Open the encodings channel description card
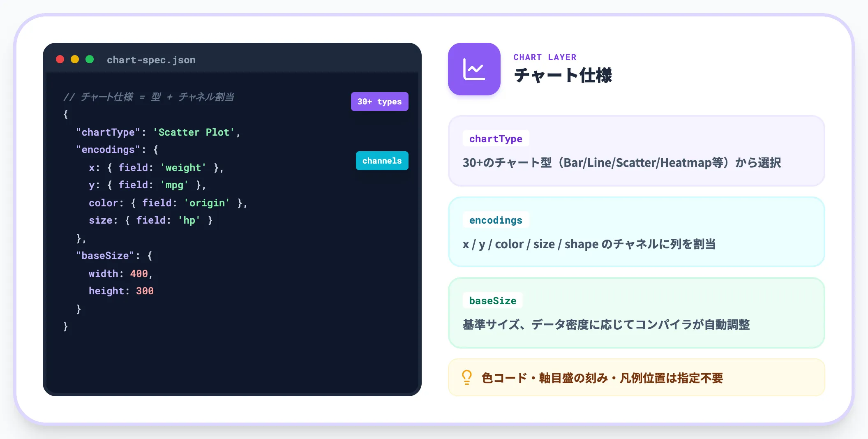 click(636, 232)
